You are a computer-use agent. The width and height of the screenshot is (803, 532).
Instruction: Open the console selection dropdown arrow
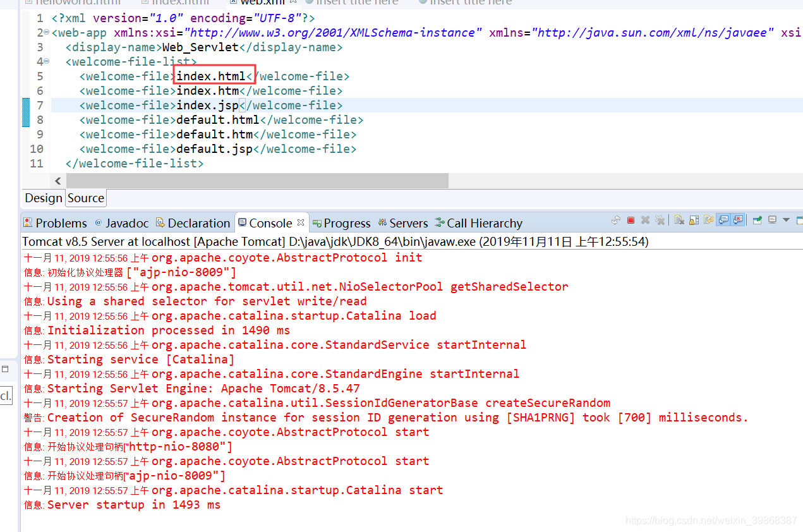click(786, 220)
